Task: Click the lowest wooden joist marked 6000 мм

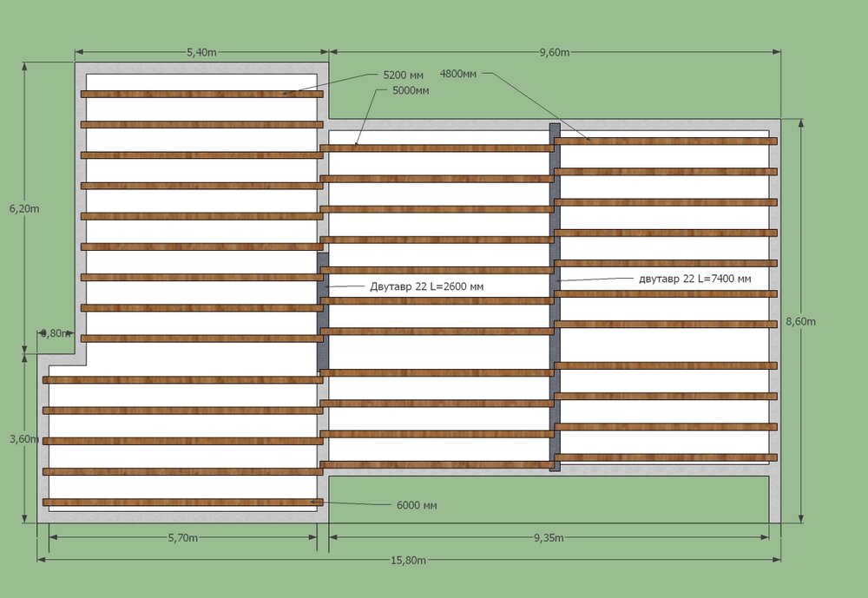Action: tap(182, 502)
